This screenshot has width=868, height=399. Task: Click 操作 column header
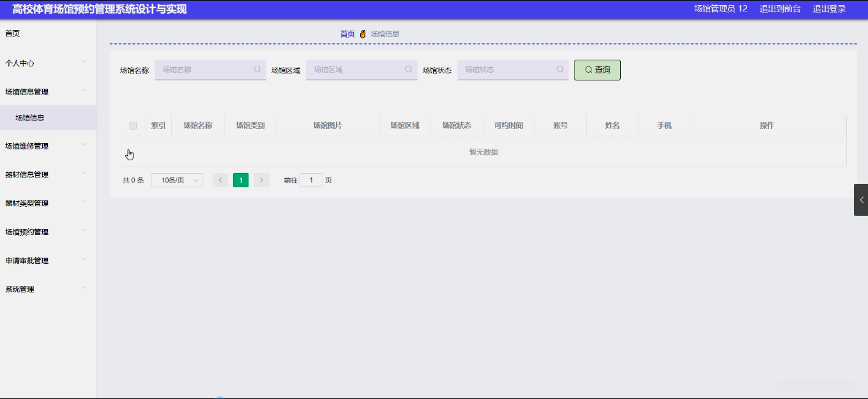[767, 125]
